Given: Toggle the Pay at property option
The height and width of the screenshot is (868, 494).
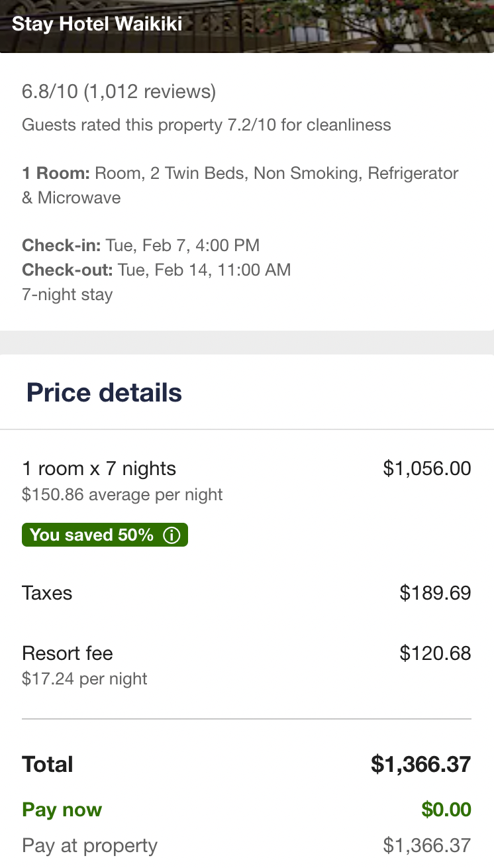Looking at the screenshot, I should pyautogui.click(x=89, y=845).
